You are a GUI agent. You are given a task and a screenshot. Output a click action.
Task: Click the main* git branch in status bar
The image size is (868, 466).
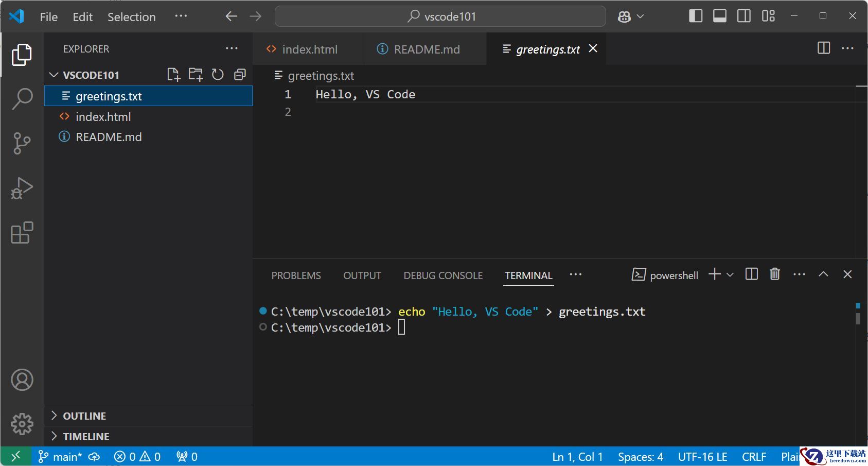(x=60, y=457)
